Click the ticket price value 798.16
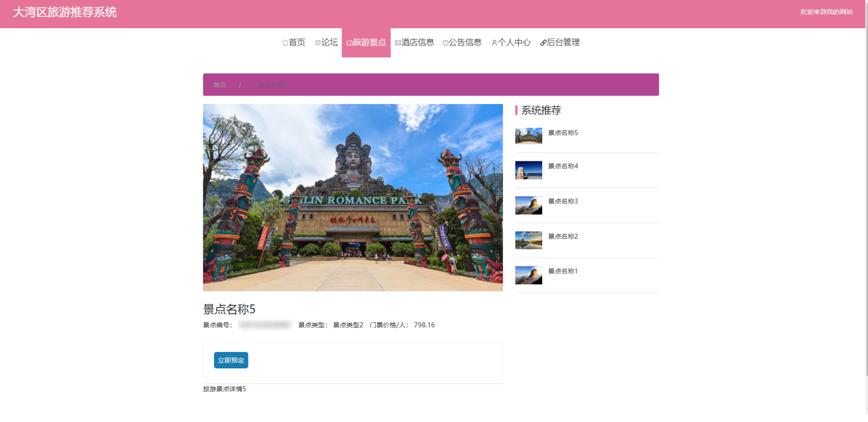This screenshot has width=868, height=422. coord(424,325)
